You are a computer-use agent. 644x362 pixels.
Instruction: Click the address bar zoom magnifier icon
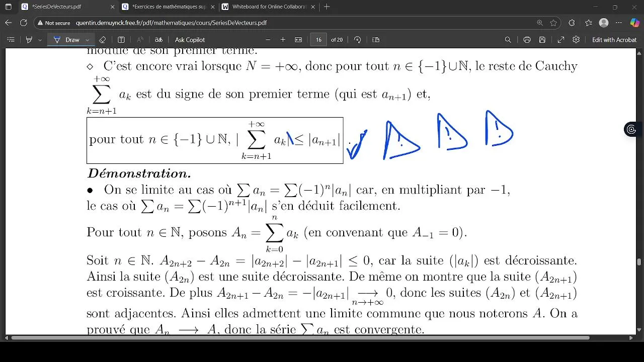[540, 23]
